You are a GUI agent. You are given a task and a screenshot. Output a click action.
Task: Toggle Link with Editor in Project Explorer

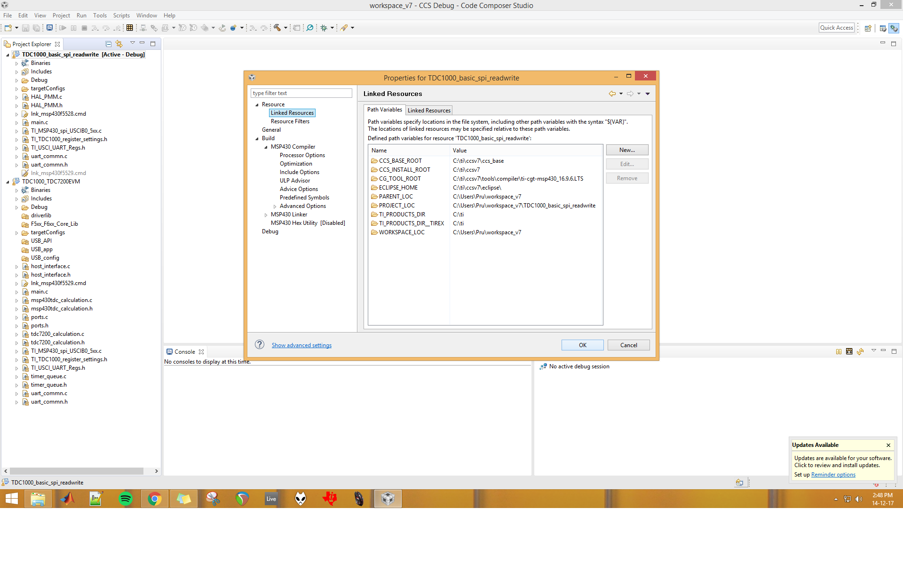(119, 44)
